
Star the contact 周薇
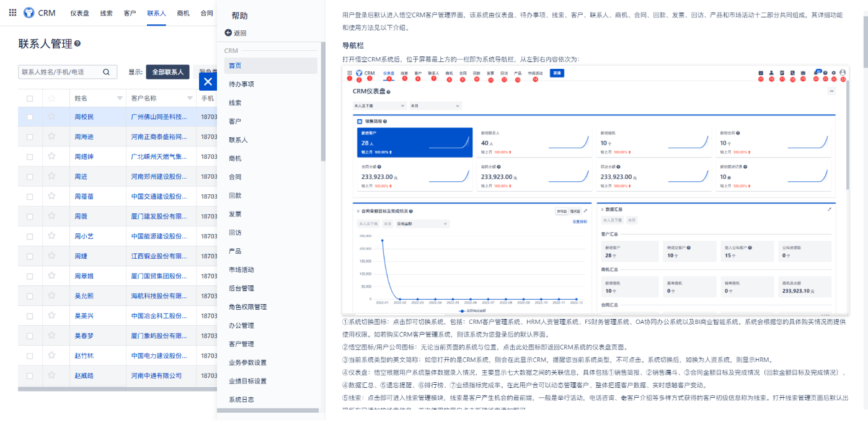tap(51, 216)
